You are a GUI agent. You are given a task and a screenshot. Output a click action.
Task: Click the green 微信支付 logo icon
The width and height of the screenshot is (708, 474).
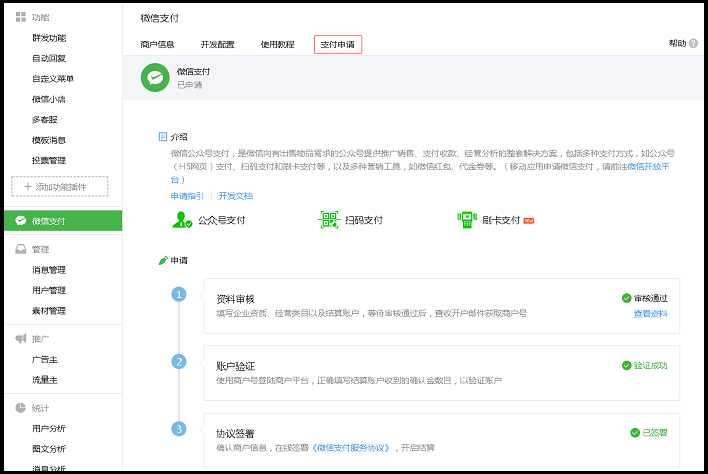155,77
